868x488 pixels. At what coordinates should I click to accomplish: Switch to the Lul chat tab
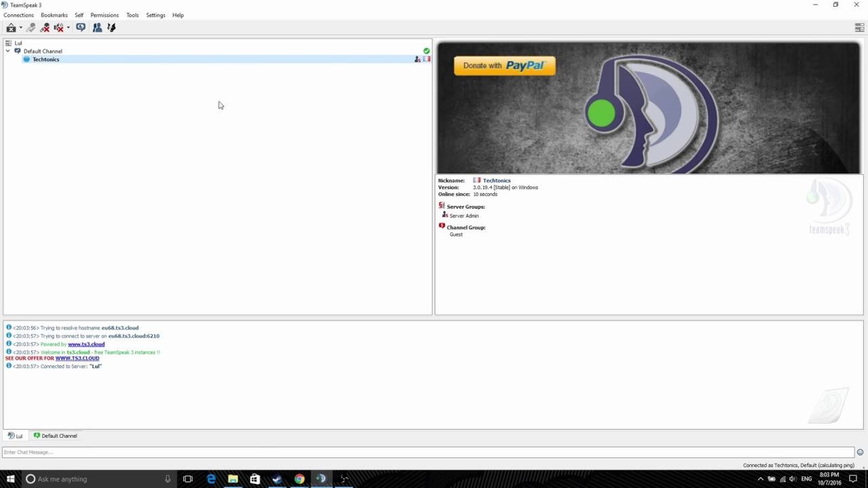click(x=15, y=436)
